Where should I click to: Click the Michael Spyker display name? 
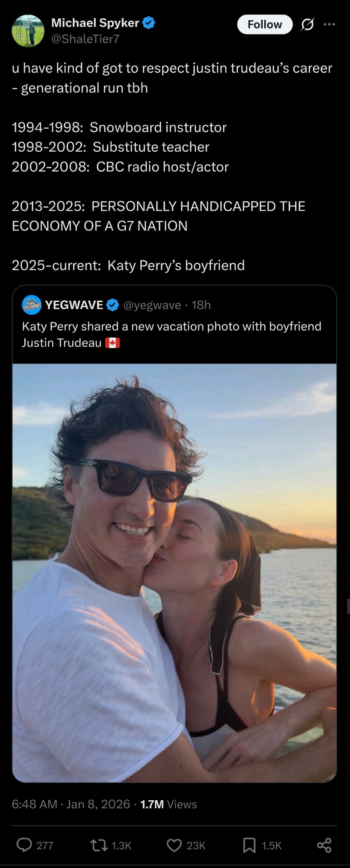pos(95,23)
